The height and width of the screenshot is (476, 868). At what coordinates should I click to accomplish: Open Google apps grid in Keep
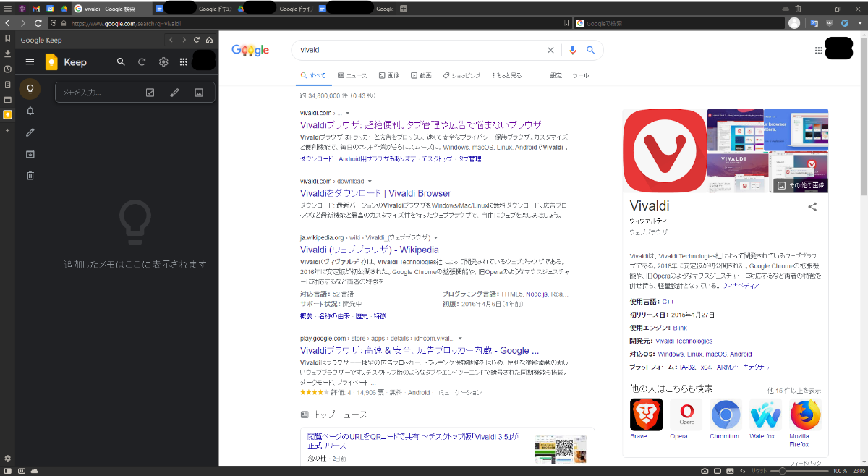pyautogui.click(x=184, y=62)
